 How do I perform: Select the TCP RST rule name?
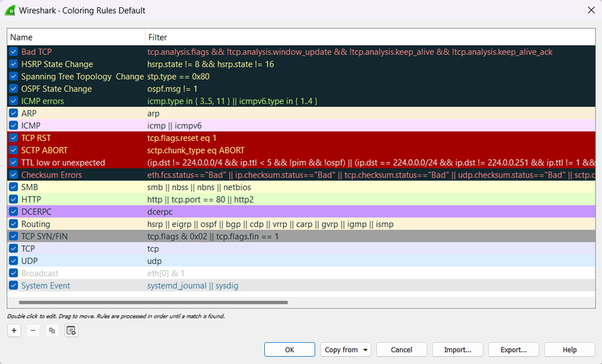[36, 138]
